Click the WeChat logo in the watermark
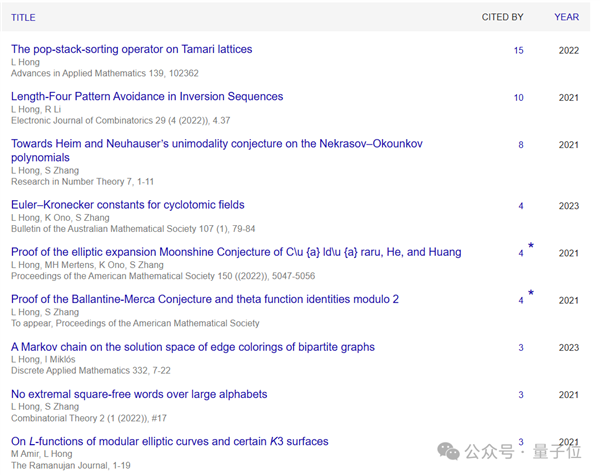 [450, 451]
